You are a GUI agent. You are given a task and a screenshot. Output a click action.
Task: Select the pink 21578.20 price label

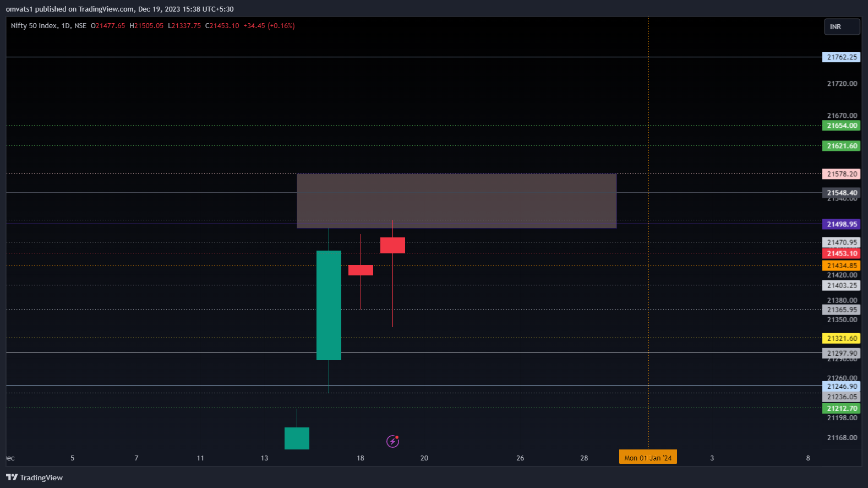click(x=841, y=174)
